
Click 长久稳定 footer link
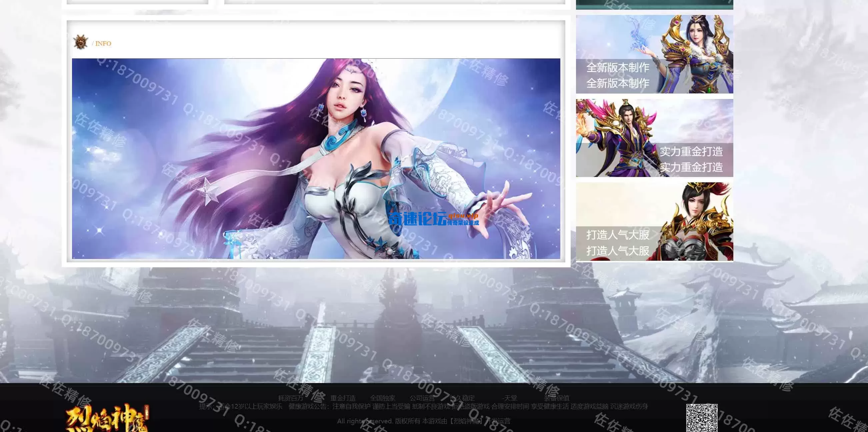point(462,398)
